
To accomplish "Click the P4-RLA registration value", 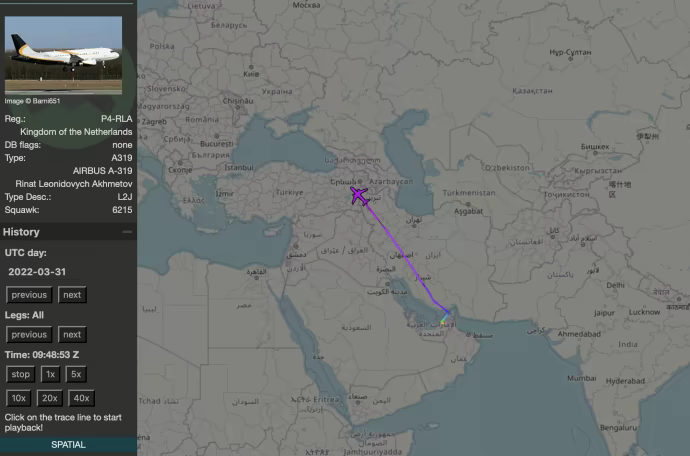I will [x=116, y=119].
